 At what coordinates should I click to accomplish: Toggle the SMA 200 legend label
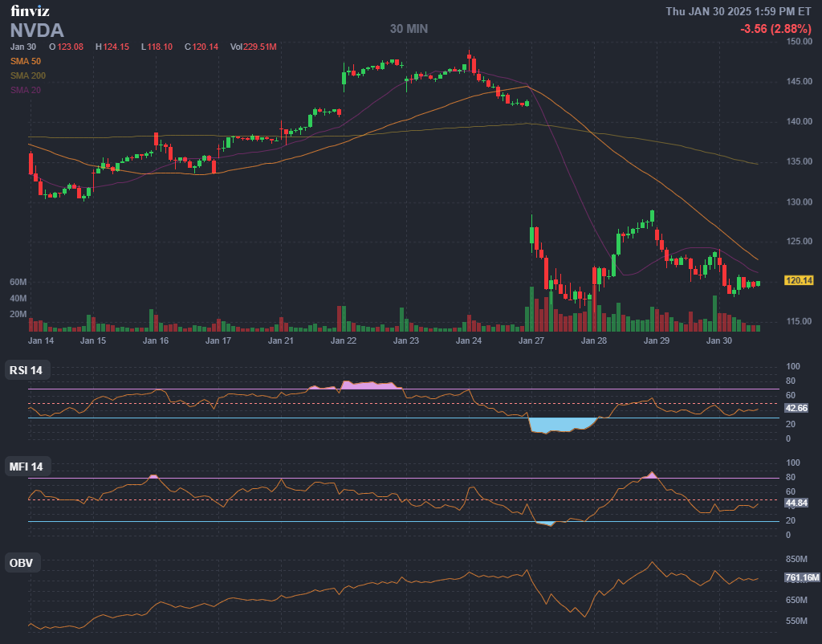click(x=28, y=75)
